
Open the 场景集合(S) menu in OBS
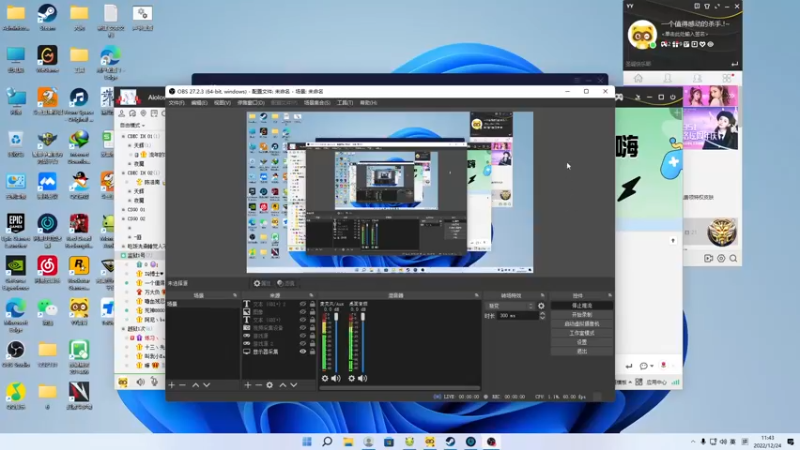317,103
